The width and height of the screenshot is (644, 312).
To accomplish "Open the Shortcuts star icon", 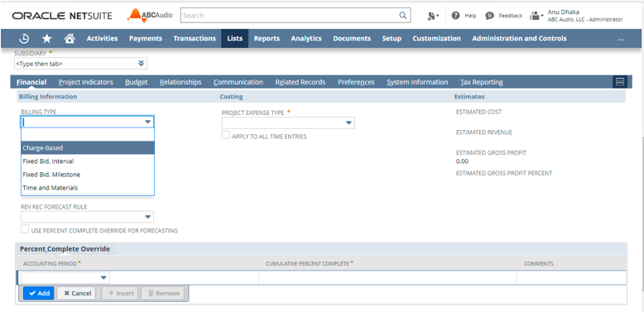I will (47, 38).
